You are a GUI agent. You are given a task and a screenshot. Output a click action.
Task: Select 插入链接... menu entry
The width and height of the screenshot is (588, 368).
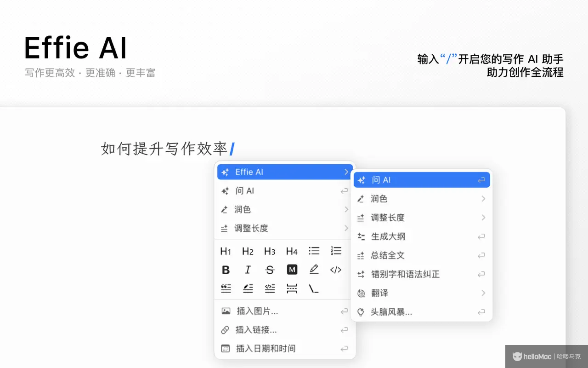(285, 330)
